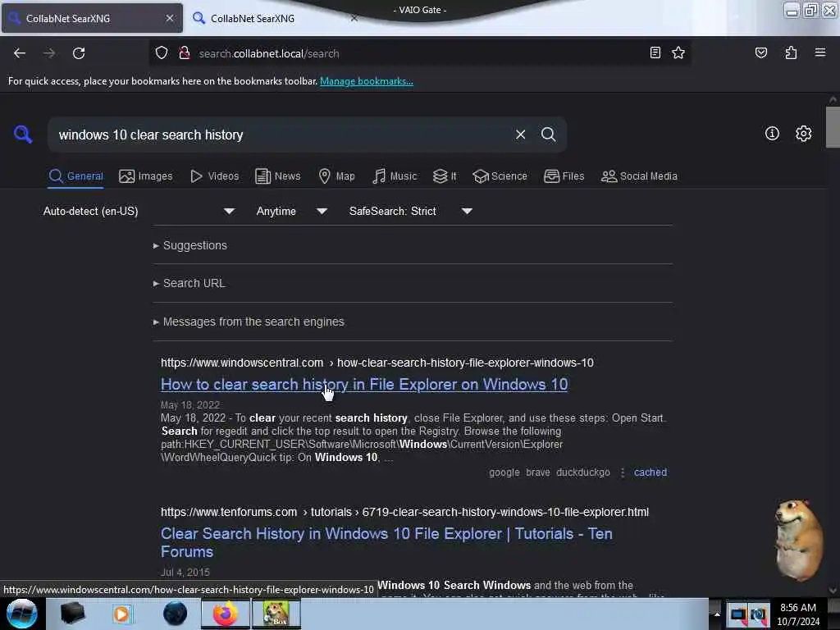Image resolution: width=840 pixels, height=630 pixels.
Task: Switch to the Music category tab
Action: click(x=395, y=176)
